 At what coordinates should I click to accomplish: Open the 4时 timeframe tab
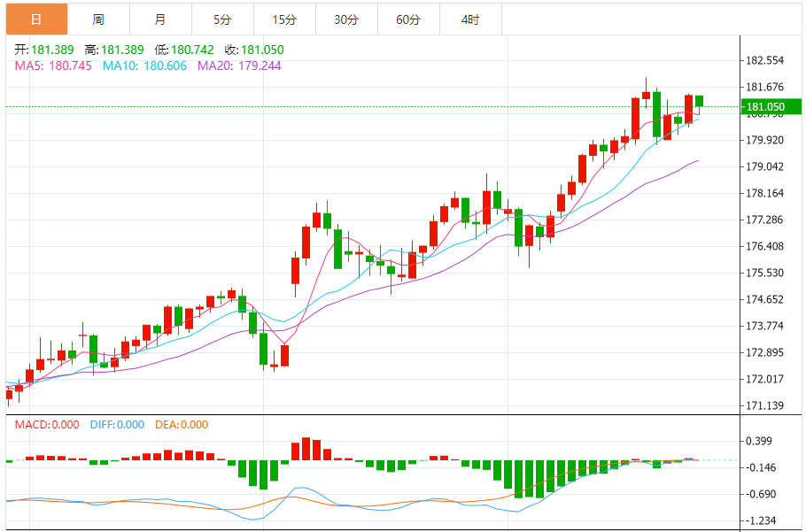(x=470, y=19)
